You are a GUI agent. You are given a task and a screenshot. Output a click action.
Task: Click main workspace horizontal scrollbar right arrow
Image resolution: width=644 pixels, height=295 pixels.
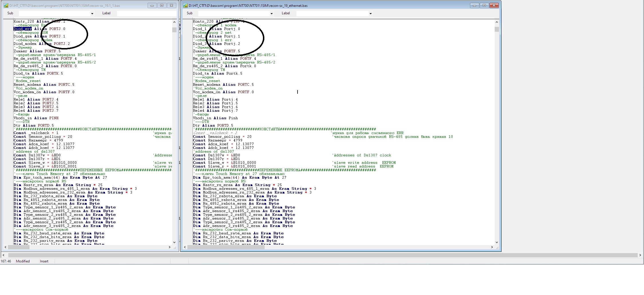640,255
